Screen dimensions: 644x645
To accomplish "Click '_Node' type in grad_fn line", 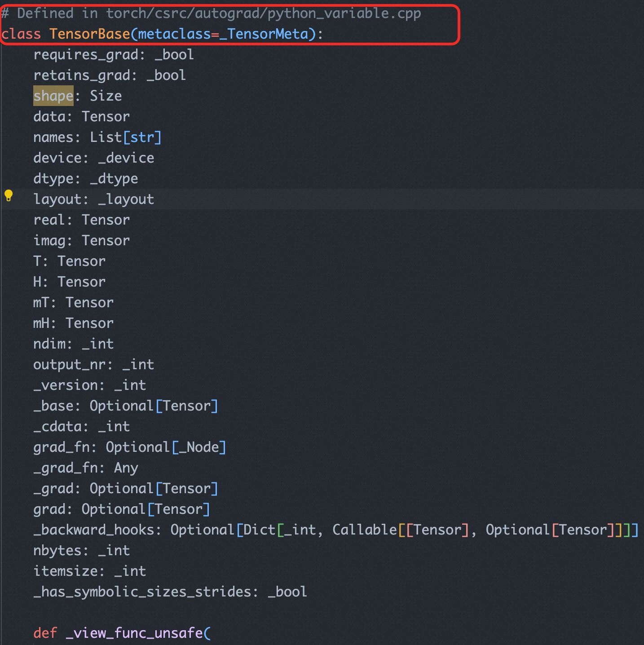I will 199,447.
